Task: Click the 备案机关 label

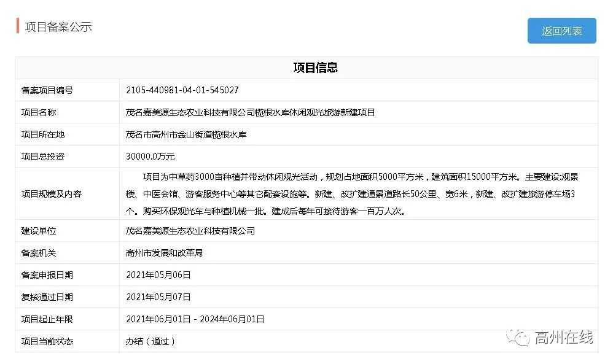Action: pyautogui.click(x=38, y=253)
